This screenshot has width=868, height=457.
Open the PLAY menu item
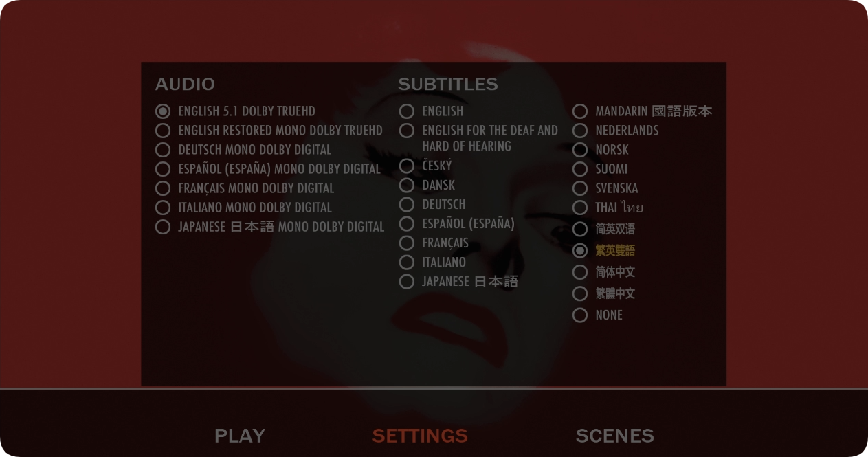(x=240, y=436)
